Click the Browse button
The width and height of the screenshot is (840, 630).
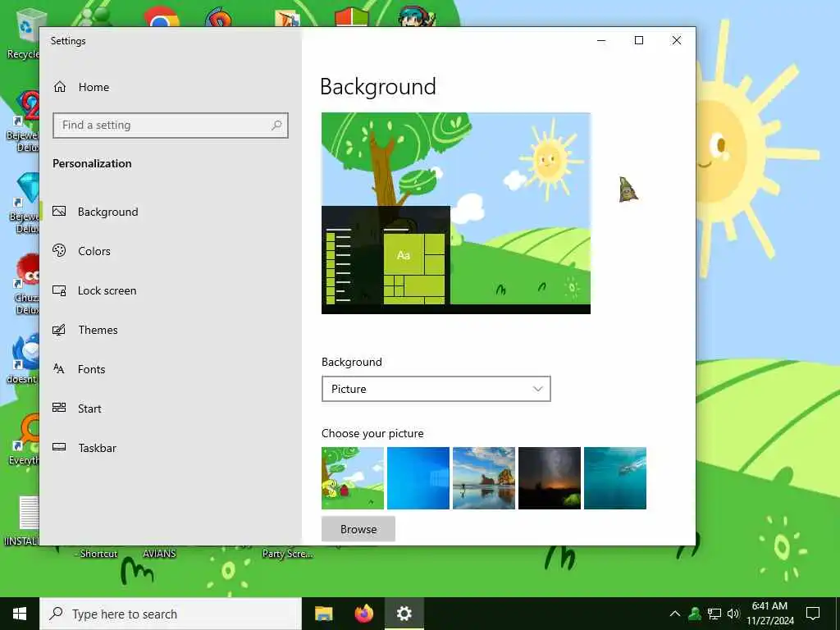click(x=358, y=529)
